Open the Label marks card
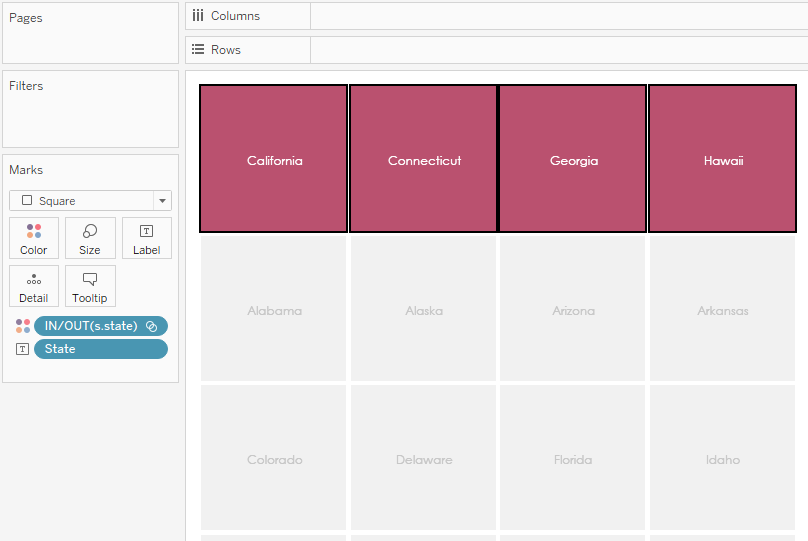The height and width of the screenshot is (541, 808). (146, 238)
